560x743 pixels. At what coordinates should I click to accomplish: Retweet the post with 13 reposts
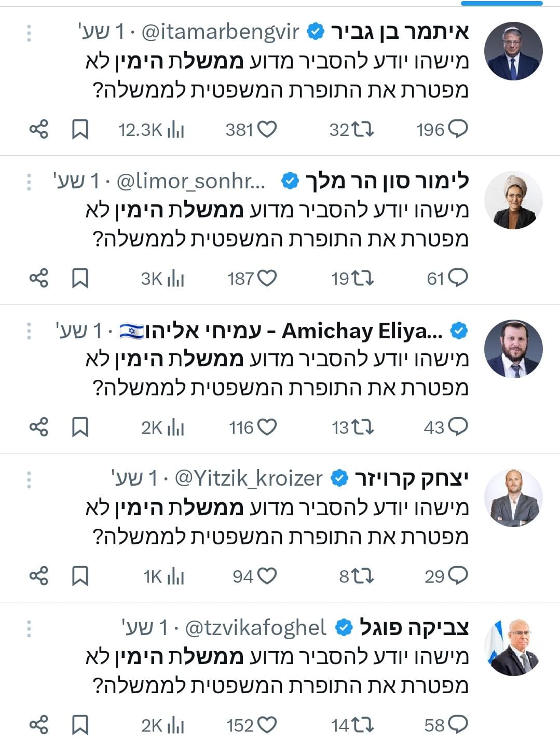(362, 427)
